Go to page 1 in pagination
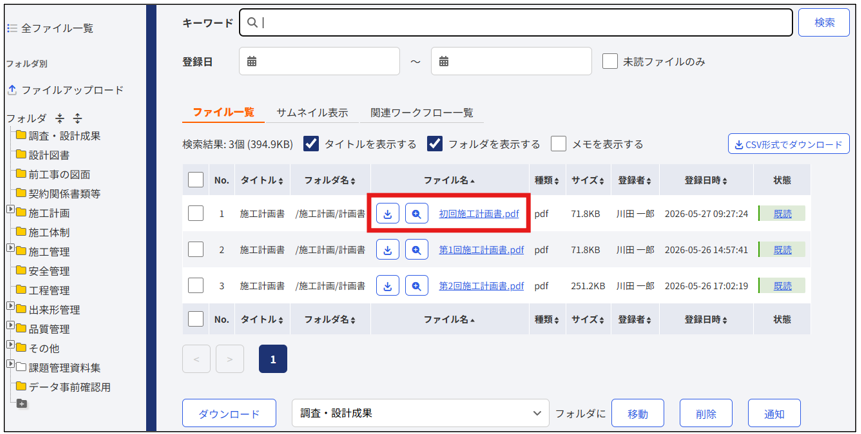The width and height of the screenshot is (861, 434). 273,360
